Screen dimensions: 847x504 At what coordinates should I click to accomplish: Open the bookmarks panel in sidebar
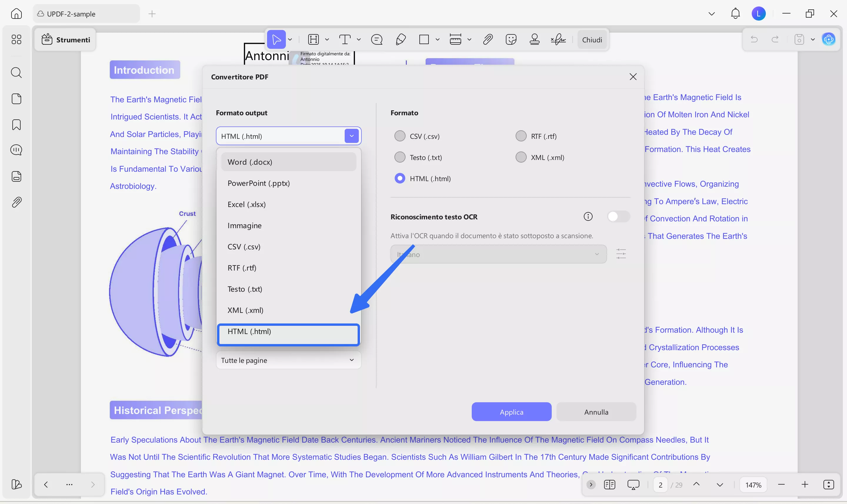pyautogui.click(x=16, y=125)
